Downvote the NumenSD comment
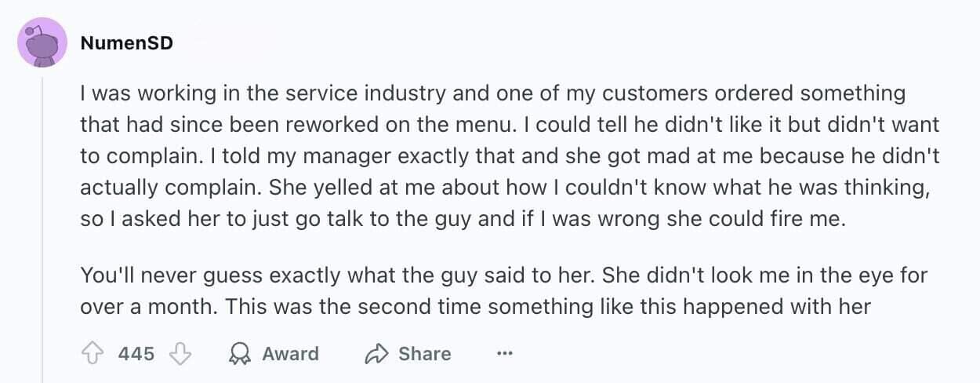The image size is (980, 383). (x=181, y=354)
